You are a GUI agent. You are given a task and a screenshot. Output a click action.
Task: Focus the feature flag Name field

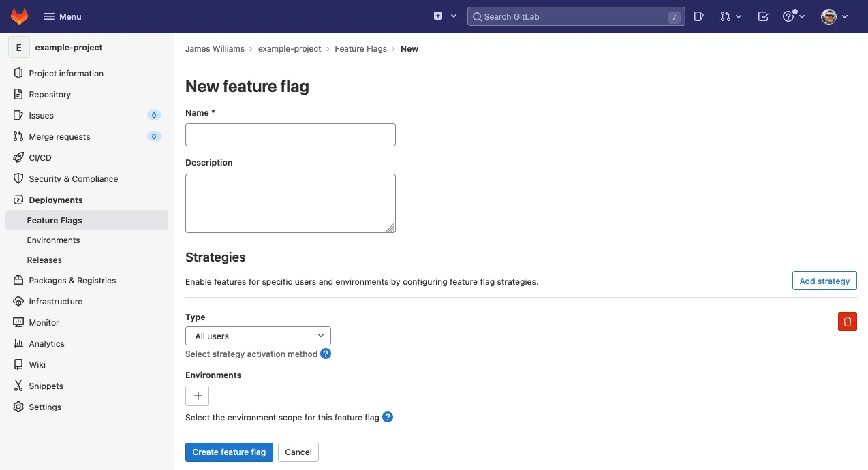290,135
